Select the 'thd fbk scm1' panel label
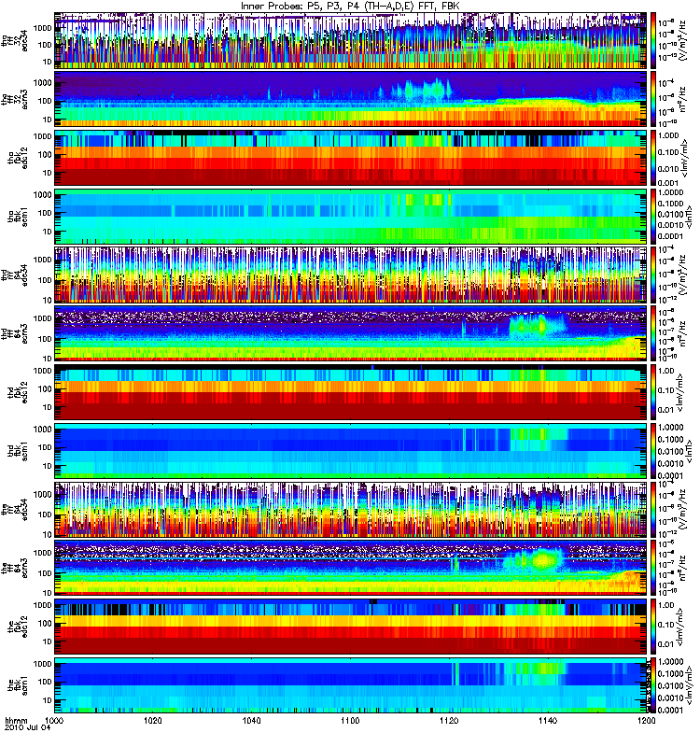This screenshot has width=700, height=747. point(18,451)
